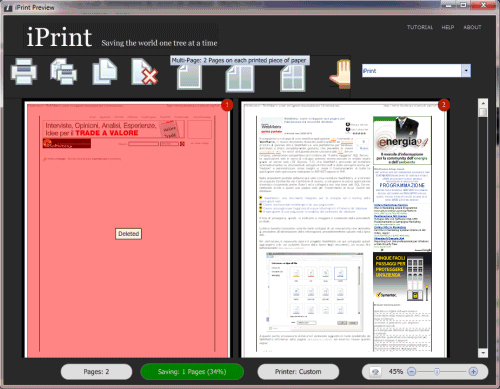Select two pages per sheet layout icon
The image size is (500, 389).
[240, 78]
